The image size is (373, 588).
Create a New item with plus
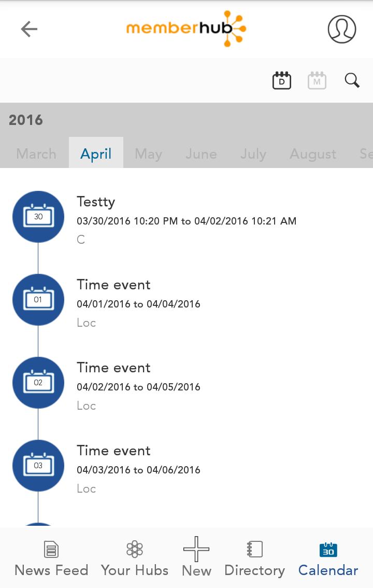point(196,557)
